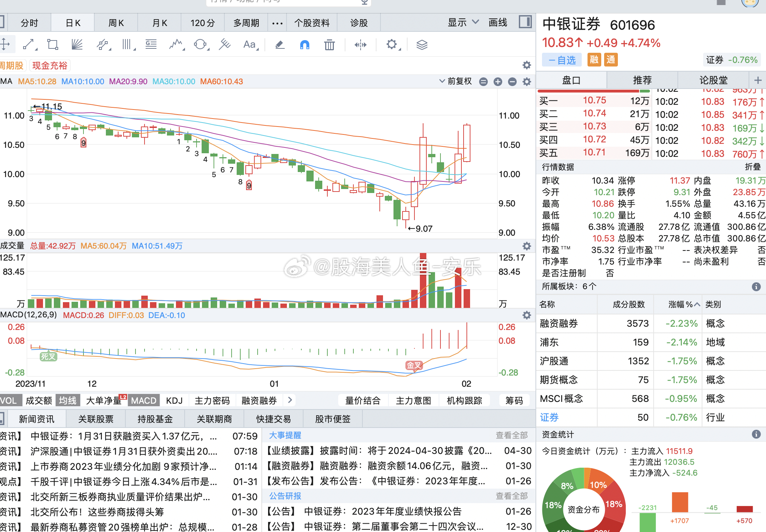Image resolution: width=766 pixels, height=532 pixels.
Task: Click the info icon beside 资金统计
Action: pyautogui.click(x=756, y=434)
